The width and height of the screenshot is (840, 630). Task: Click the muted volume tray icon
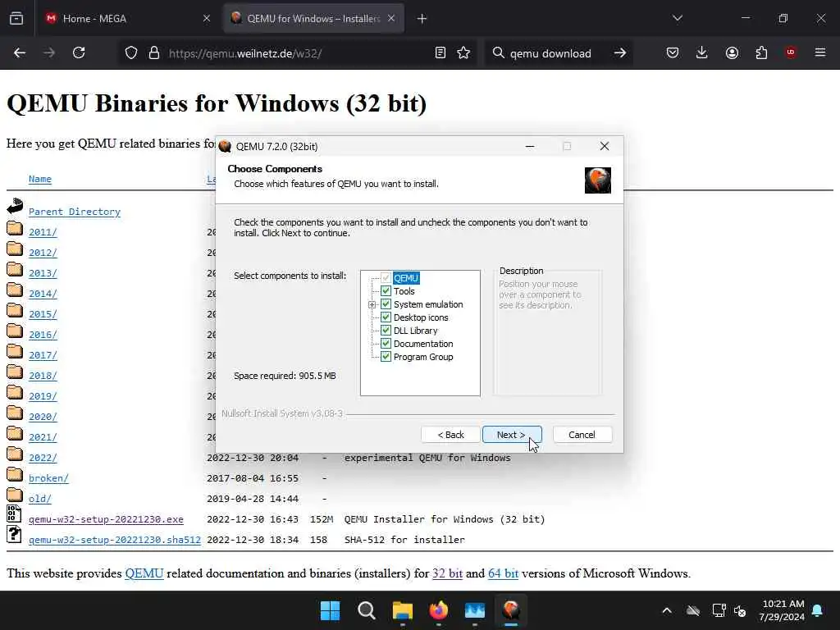point(741,610)
